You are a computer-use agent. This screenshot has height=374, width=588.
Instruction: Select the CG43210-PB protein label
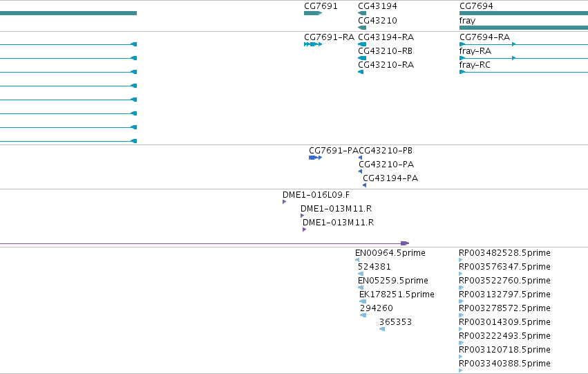386,151
